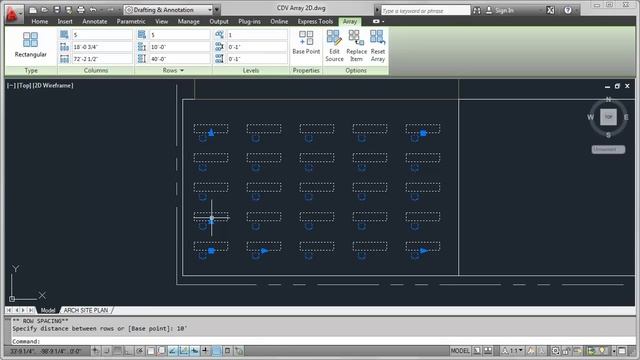
Task: Click the Sign In button
Action: (500, 10)
